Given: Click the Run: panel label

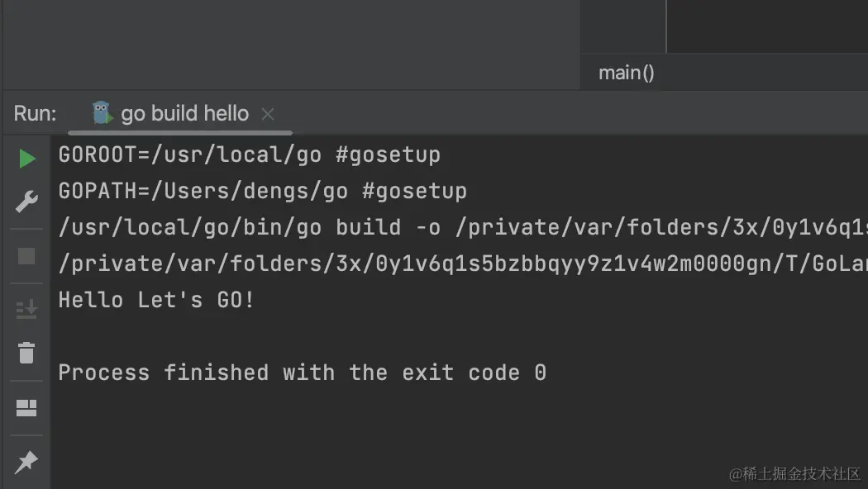Looking at the screenshot, I should point(35,113).
